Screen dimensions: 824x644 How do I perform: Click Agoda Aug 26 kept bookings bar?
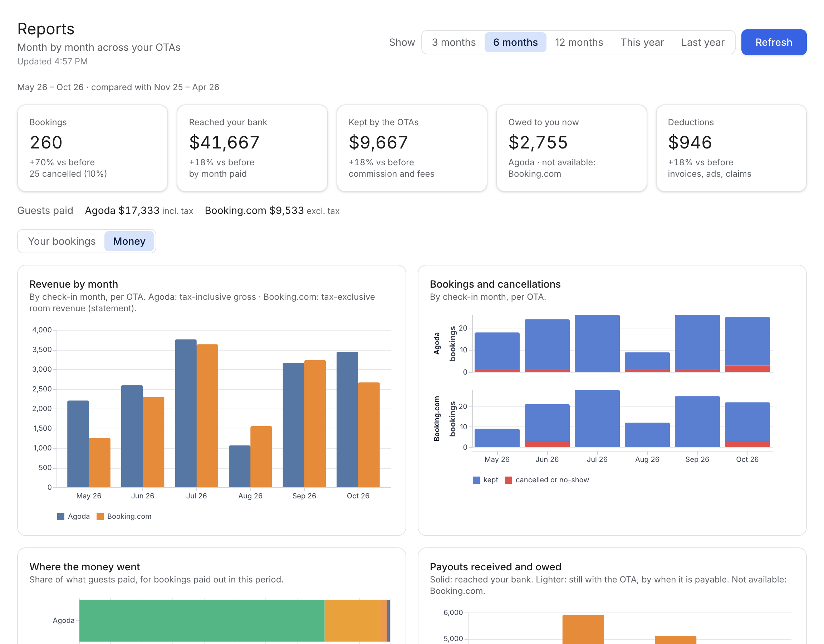647,361
